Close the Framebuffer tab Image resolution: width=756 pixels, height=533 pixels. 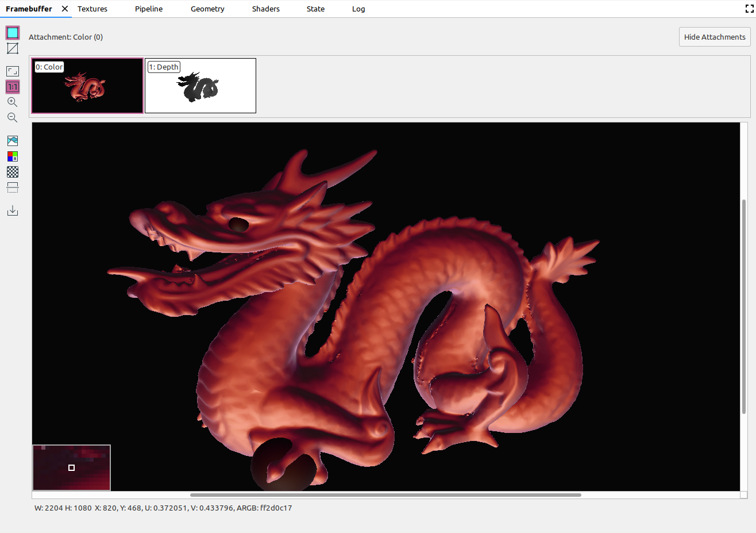pyautogui.click(x=65, y=9)
